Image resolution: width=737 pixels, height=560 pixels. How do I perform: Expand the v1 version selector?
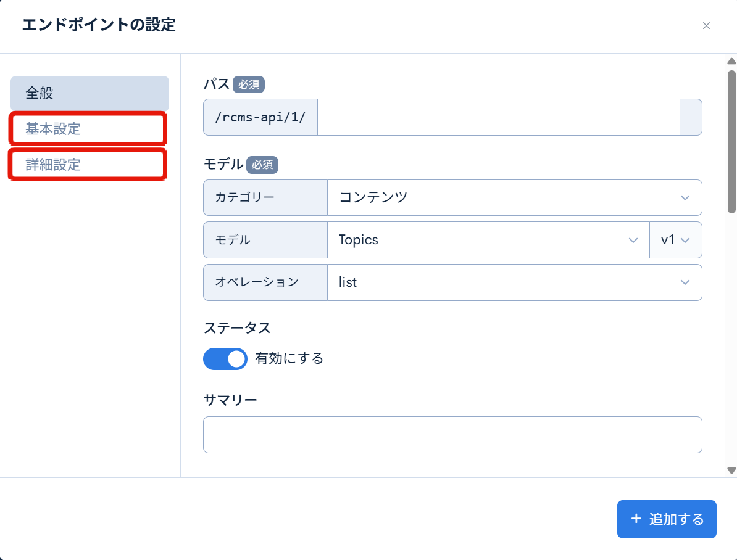(676, 240)
